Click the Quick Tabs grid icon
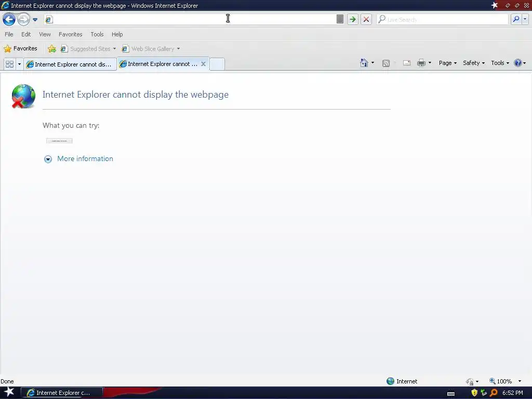Screen dimensions: 532x399 (x=9, y=64)
